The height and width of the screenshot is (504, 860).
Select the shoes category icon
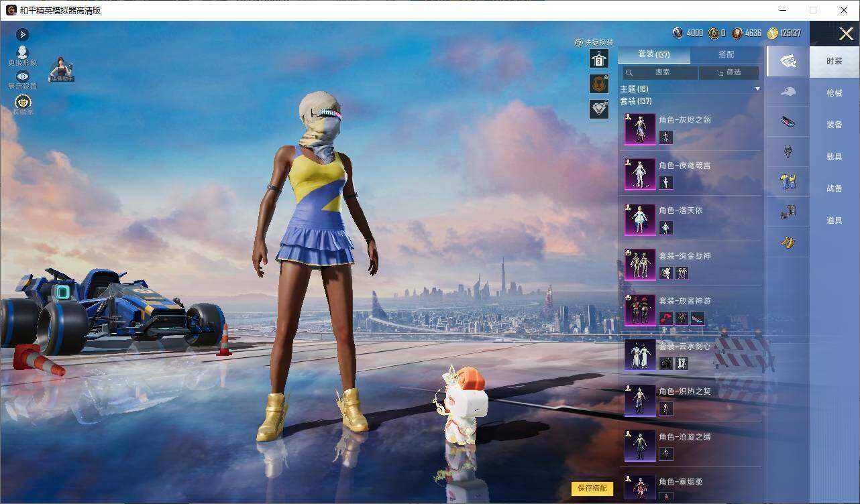pos(788,121)
